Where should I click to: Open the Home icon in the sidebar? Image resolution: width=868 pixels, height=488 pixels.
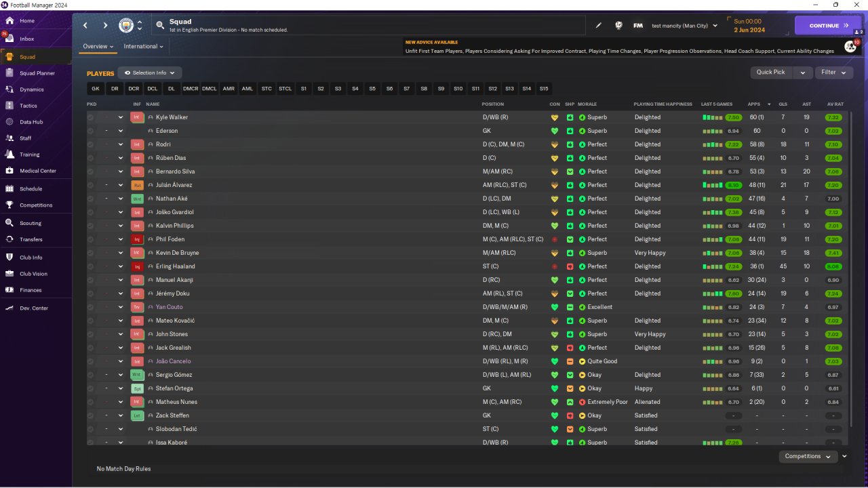tap(9, 21)
